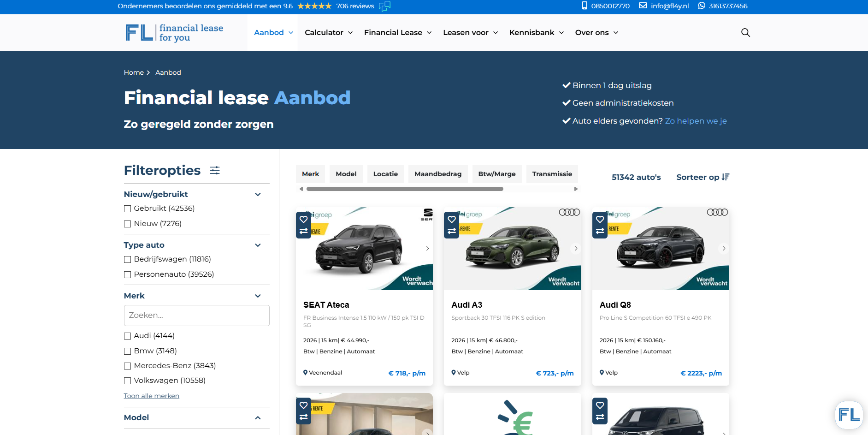Click Toon alle merken link
Screen dimensions: 868x435
pos(151,396)
